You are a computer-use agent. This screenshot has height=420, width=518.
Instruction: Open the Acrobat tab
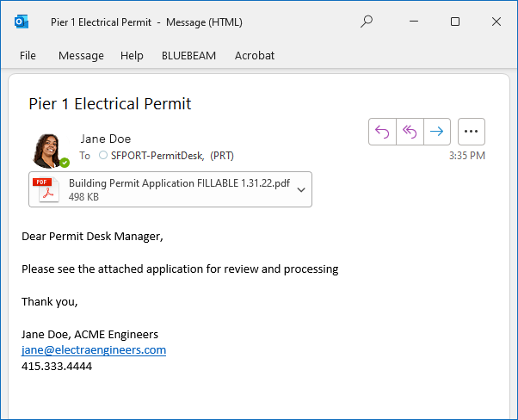[x=255, y=56]
